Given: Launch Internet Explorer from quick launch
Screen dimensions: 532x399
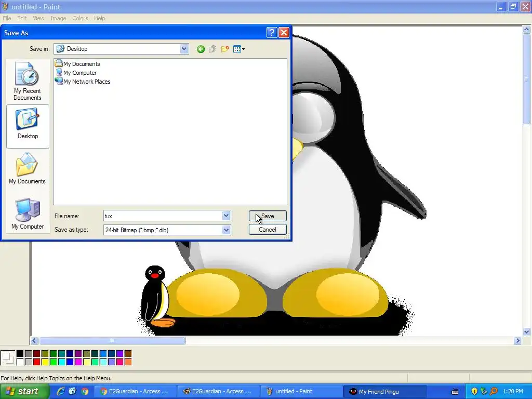Looking at the screenshot, I should point(61,391).
